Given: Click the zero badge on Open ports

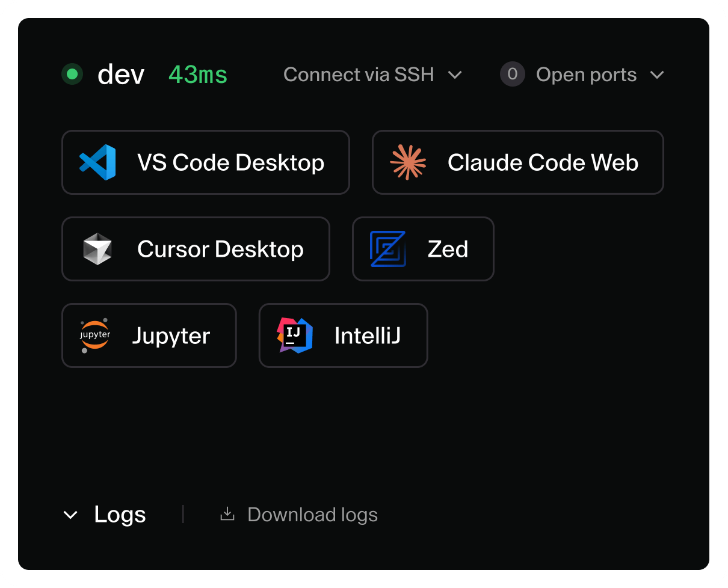Looking at the screenshot, I should 512,75.
